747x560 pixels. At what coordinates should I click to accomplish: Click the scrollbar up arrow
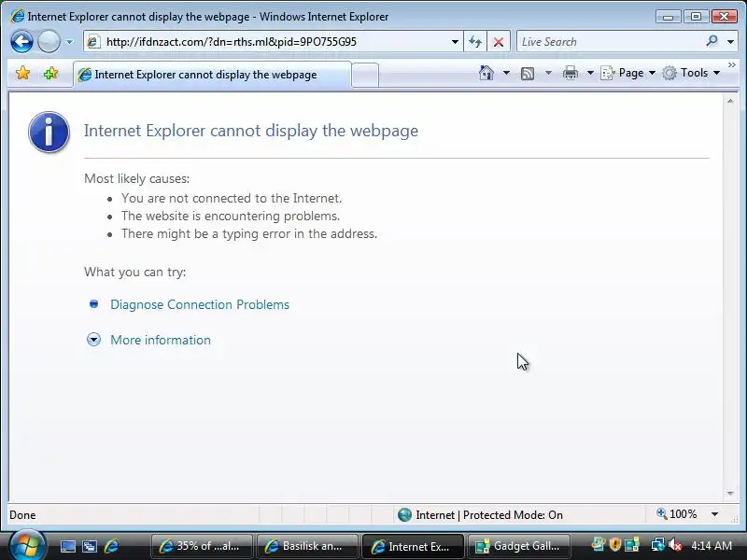pos(730,102)
